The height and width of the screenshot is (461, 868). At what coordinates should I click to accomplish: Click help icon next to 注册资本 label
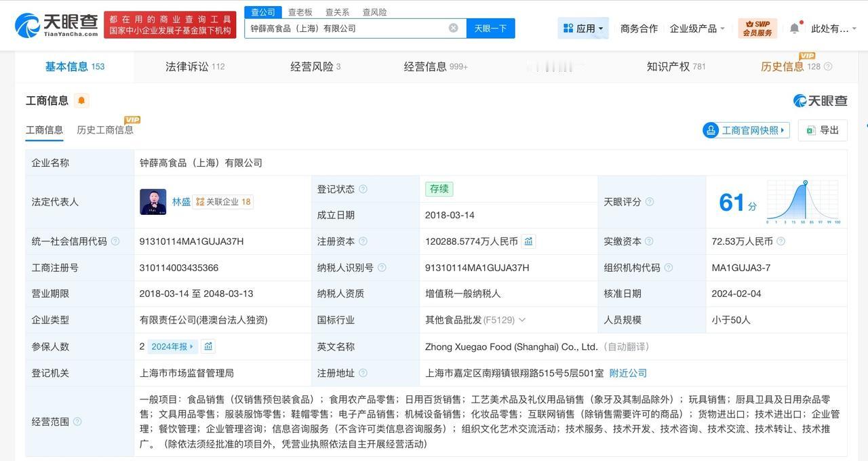pos(363,241)
